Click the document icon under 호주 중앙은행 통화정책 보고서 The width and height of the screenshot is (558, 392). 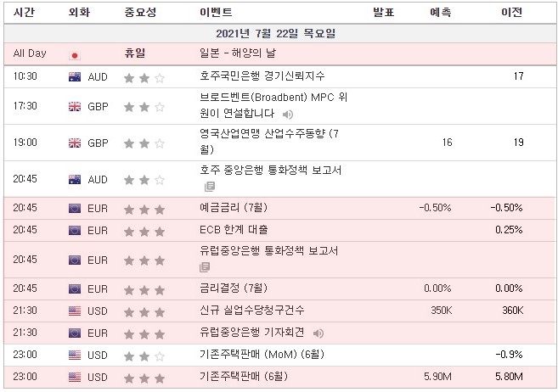point(209,187)
